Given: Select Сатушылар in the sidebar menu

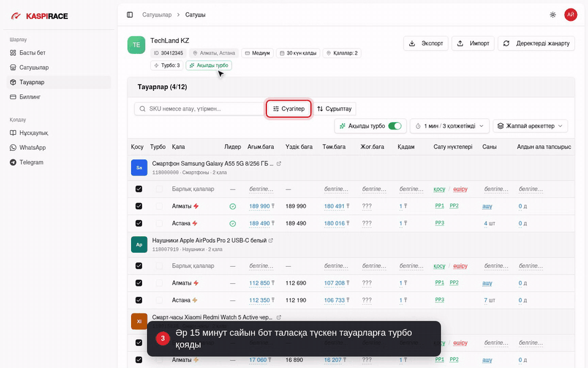Looking at the screenshot, I should point(59,67).
